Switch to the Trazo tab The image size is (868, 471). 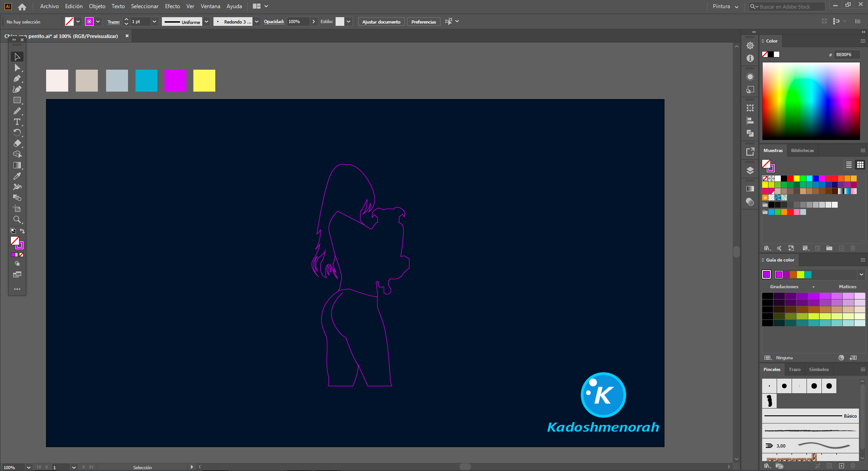click(x=794, y=370)
